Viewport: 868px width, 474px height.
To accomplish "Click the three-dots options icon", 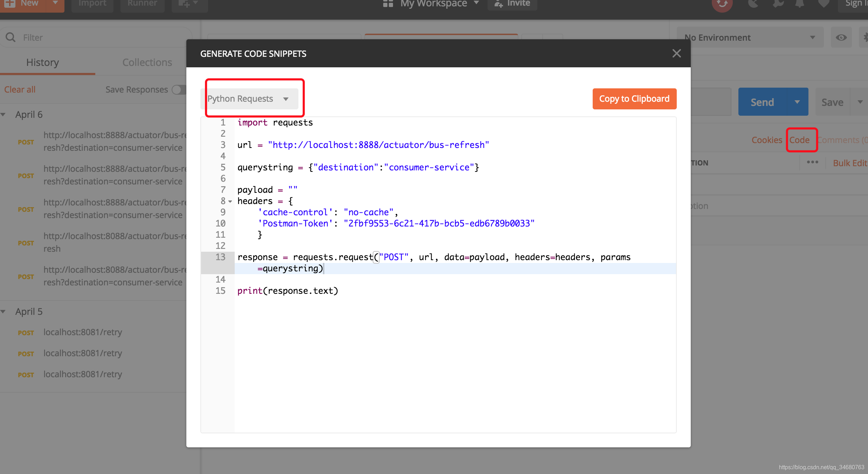I will pyautogui.click(x=812, y=162).
